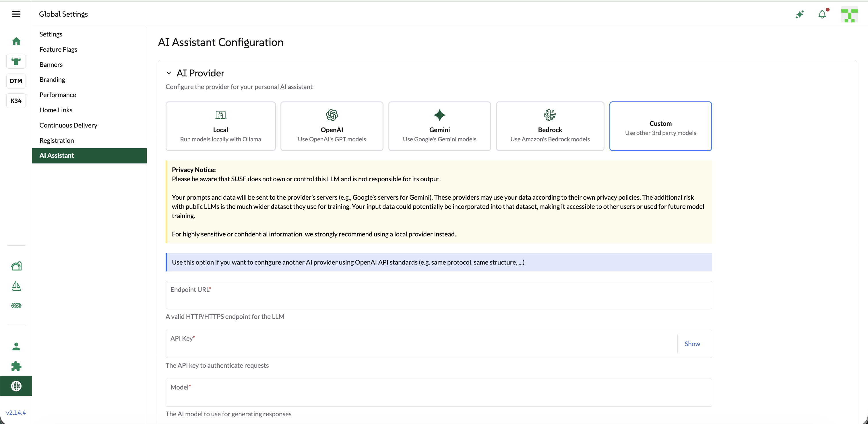Open Cluster Management barn icon

point(16,266)
